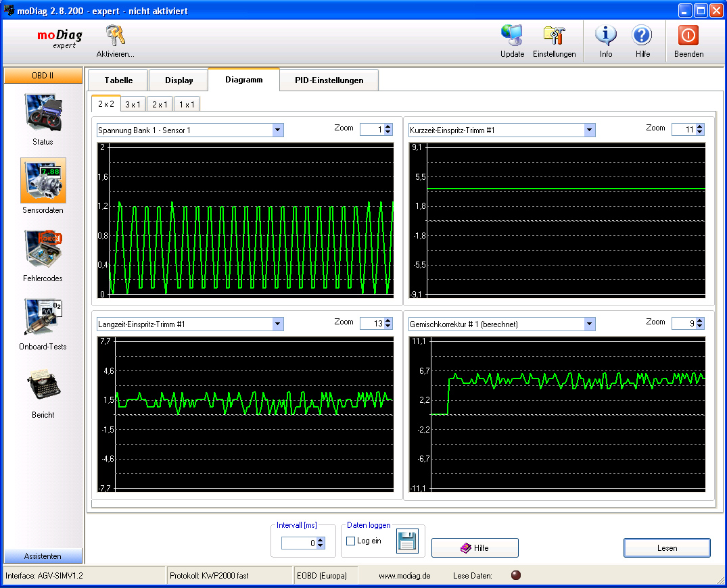
Task: Open the PID-Einstellungen tab
Action: 329,80
